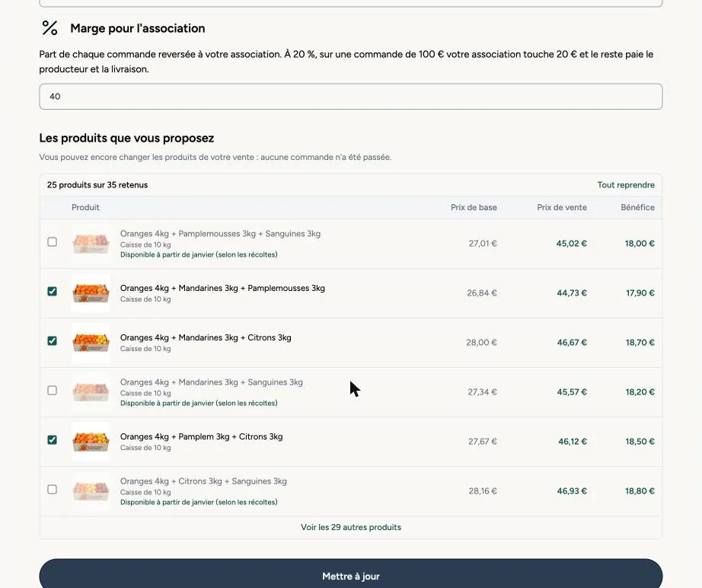The image size is (702, 588).
Task: Focus the association margin field showing 40
Action: [351, 96]
